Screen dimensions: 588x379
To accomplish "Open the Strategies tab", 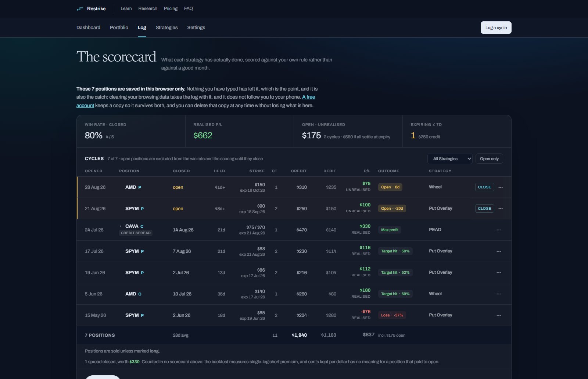I will coord(166,28).
